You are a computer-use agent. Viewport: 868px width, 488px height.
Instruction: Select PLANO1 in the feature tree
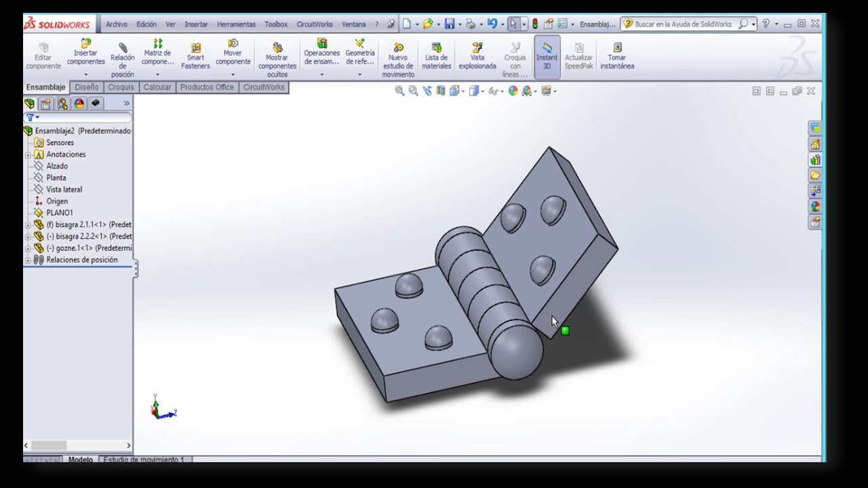click(x=60, y=213)
